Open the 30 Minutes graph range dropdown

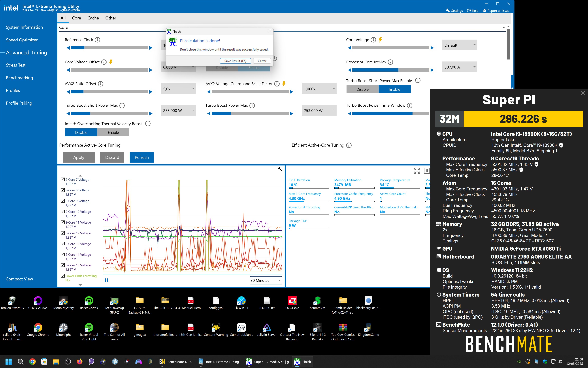pyautogui.click(x=266, y=280)
